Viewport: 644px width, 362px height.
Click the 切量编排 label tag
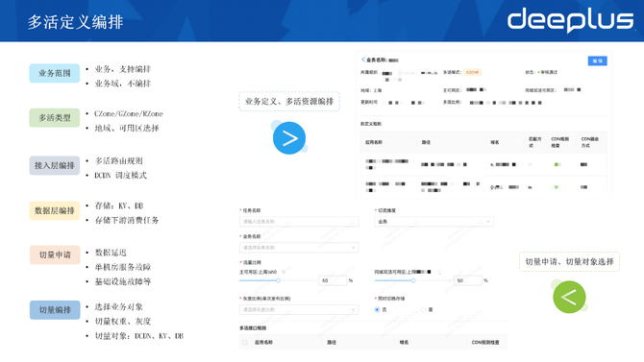click(55, 309)
